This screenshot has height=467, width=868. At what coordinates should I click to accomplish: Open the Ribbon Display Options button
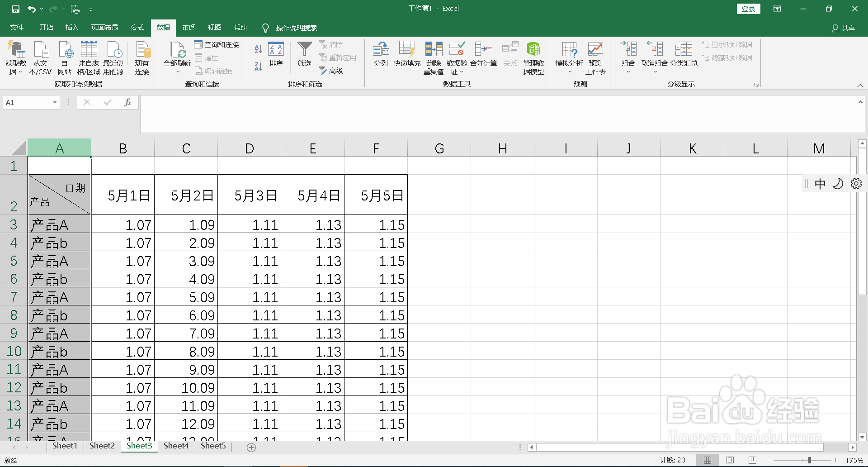777,9
